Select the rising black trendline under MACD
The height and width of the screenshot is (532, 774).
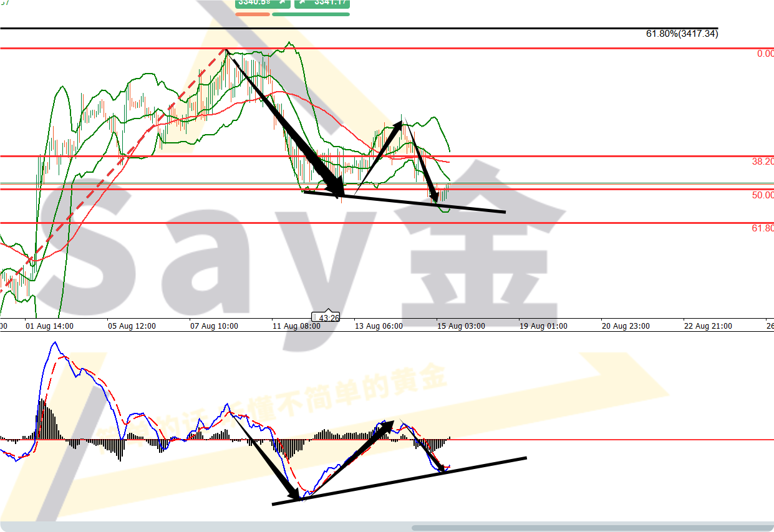click(x=399, y=481)
